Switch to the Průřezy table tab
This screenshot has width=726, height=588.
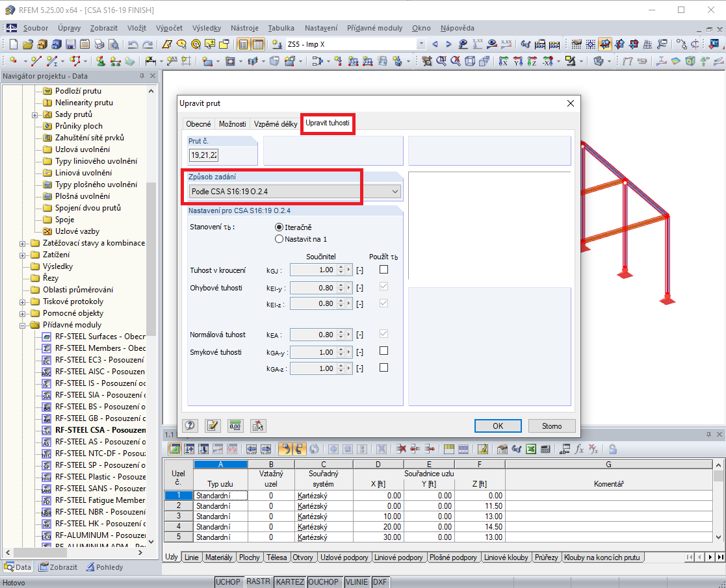coord(547,557)
